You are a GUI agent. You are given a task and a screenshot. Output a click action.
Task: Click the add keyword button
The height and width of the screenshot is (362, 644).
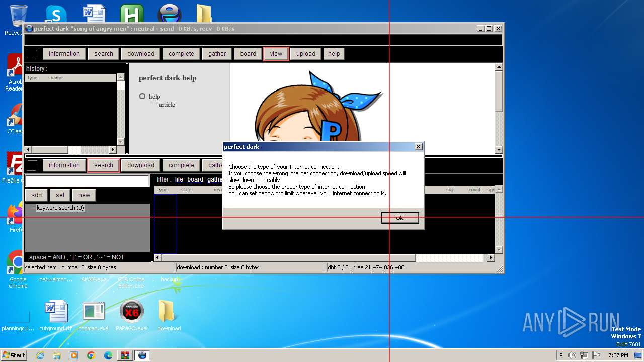[x=37, y=195]
